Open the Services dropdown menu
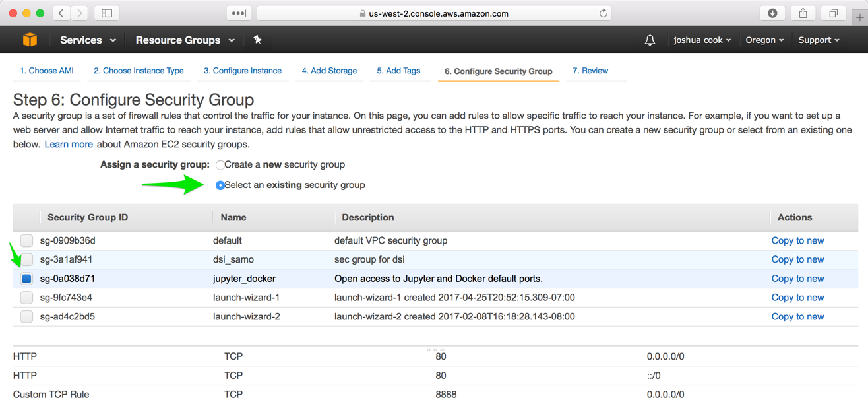868x402 pixels. coord(88,40)
